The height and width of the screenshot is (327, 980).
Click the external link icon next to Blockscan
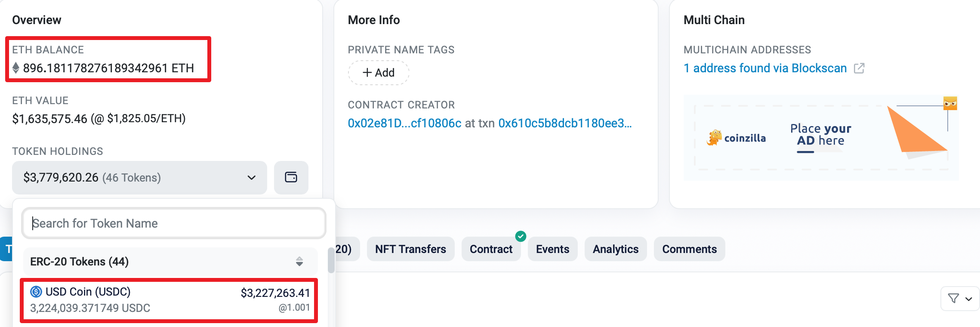tap(859, 68)
